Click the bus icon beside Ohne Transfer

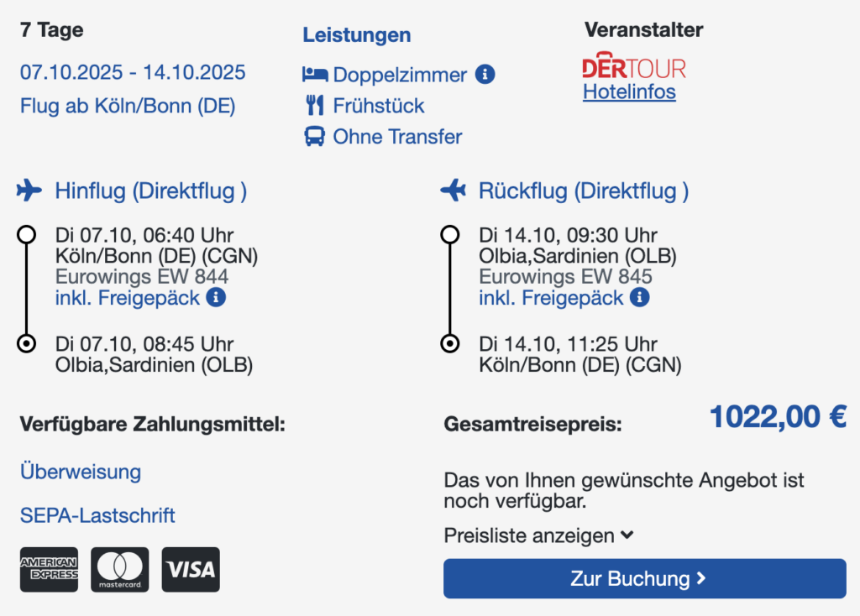tap(314, 137)
